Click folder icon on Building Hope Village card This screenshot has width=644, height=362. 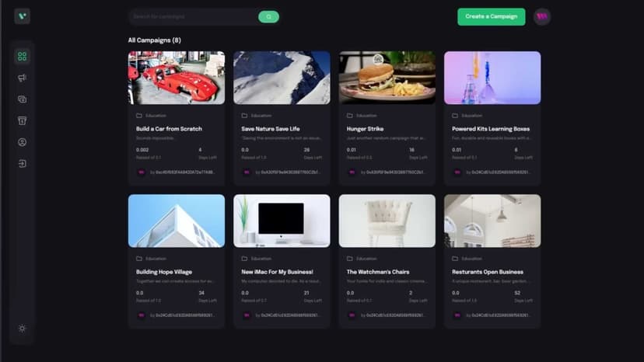click(138, 259)
